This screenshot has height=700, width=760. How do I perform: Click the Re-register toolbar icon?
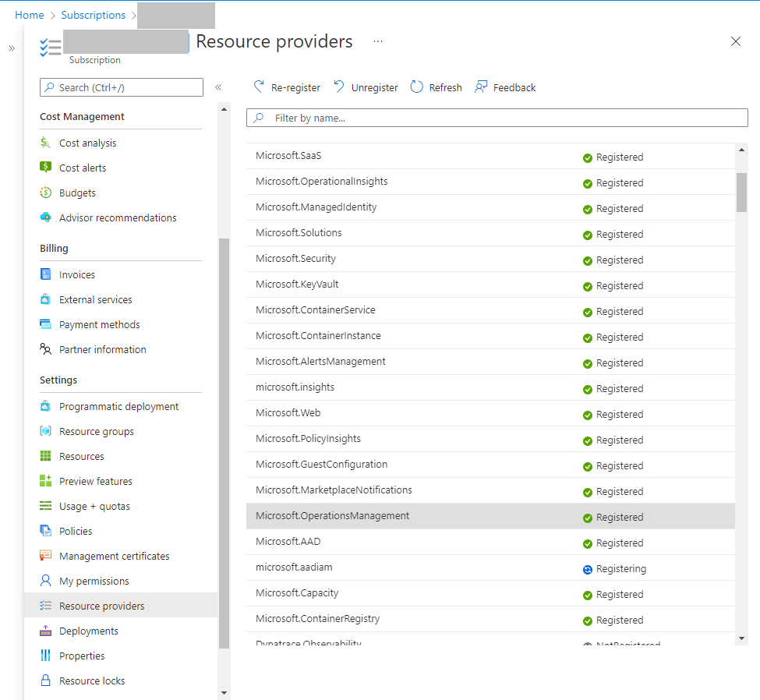click(x=260, y=87)
